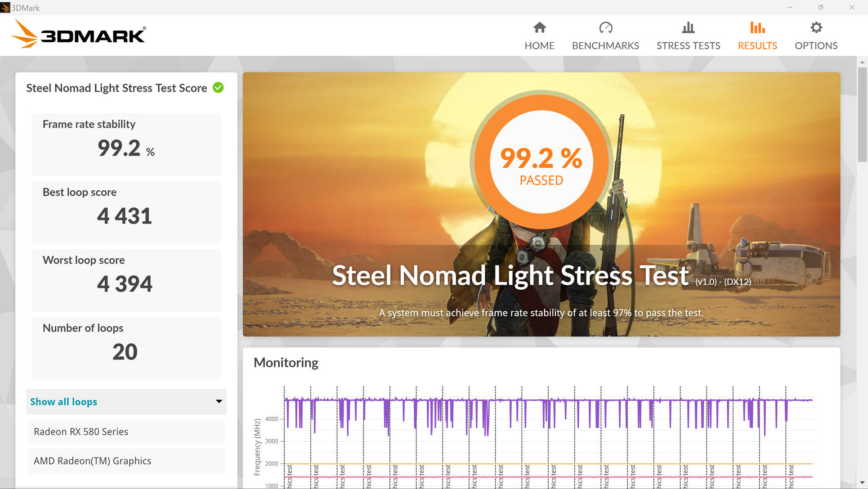
Task: Open Options via the gear icon
Action: (x=816, y=28)
